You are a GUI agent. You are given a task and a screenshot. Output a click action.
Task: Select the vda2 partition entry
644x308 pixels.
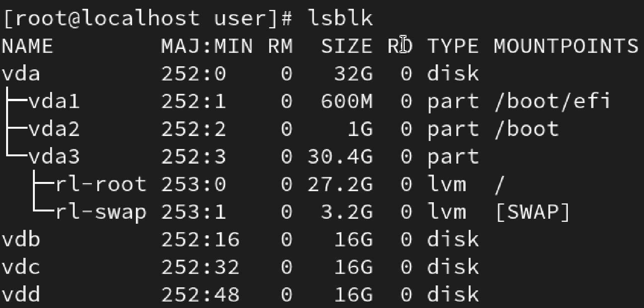tap(54, 129)
